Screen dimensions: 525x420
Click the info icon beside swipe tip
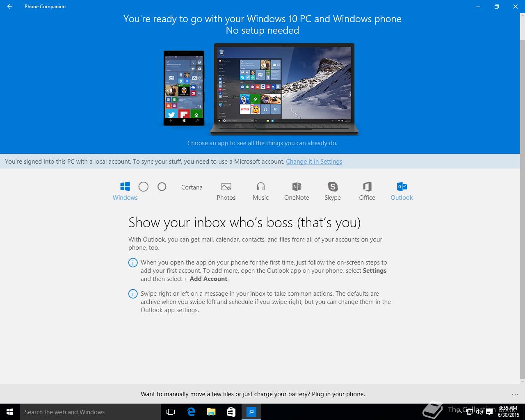[x=133, y=294]
